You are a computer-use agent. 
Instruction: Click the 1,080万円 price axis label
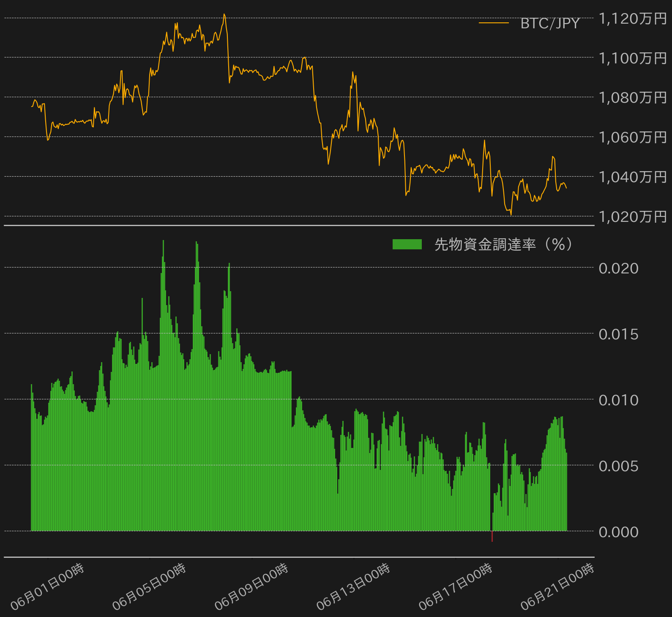tap(633, 98)
